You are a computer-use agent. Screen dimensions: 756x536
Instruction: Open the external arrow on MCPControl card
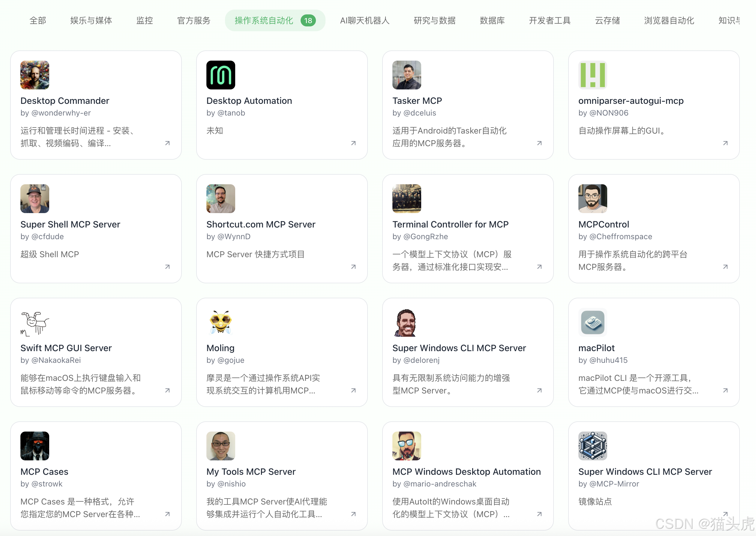(x=725, y=267)
